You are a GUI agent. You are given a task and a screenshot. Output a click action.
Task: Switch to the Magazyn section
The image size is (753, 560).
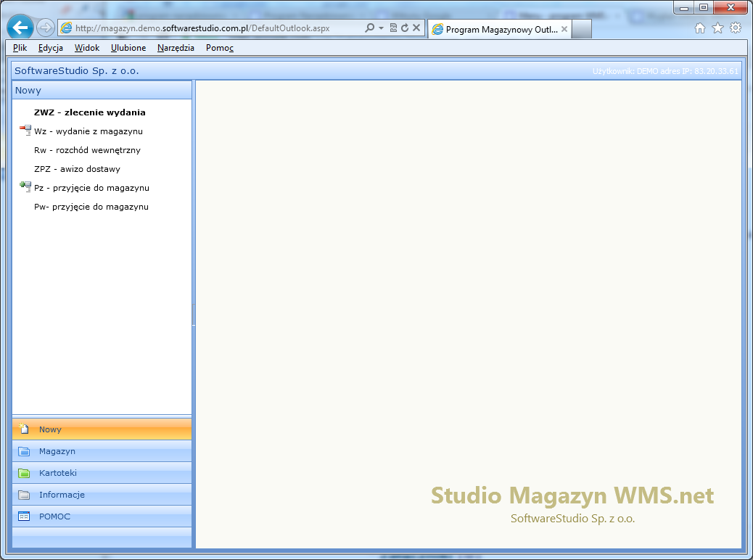coord(102,451)
